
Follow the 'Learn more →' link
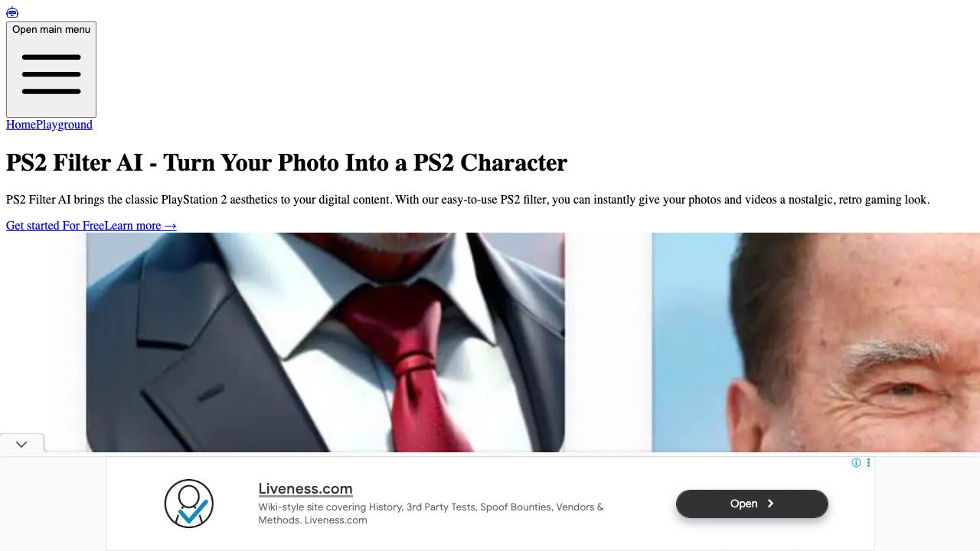click(x=140, y=225)
